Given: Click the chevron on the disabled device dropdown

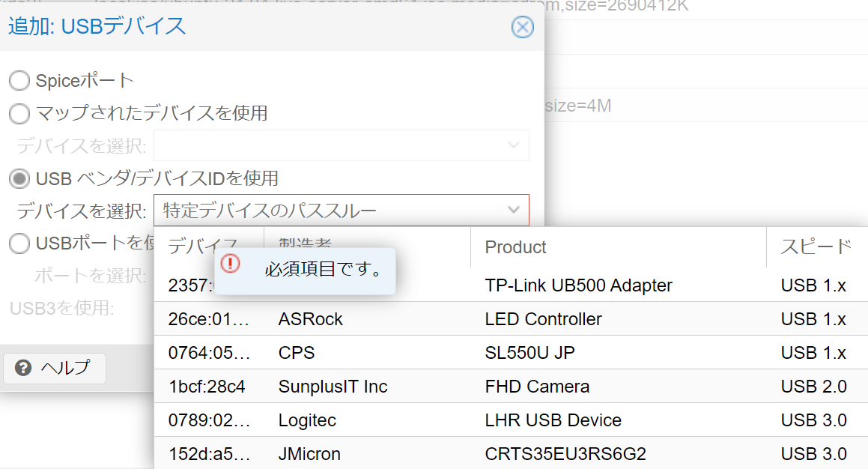Looking at the screenshot, I should pos(515,145).
